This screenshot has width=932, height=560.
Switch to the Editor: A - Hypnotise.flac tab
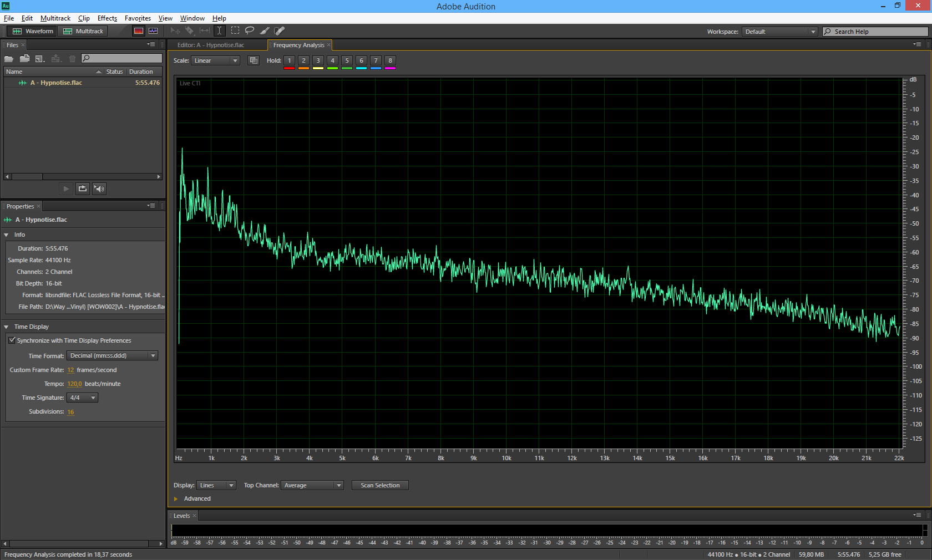point(211,45)
